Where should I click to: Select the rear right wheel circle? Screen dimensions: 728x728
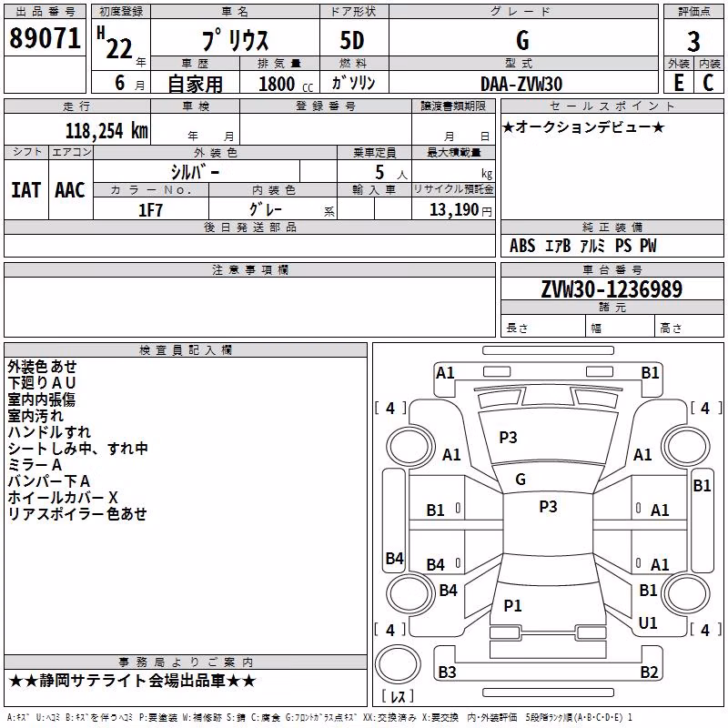pyautogui.click(x=686, y=593)
